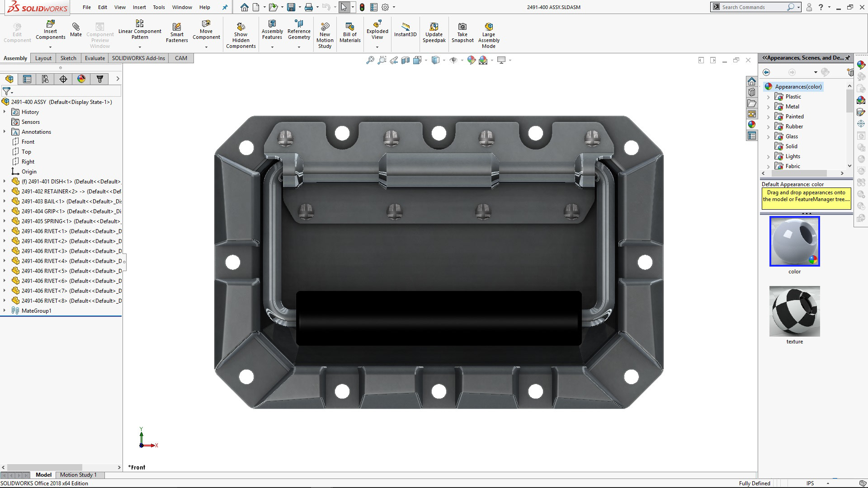Pin the Appearances task pane
This screenshot has width=868, height=488.
(847, 58)
